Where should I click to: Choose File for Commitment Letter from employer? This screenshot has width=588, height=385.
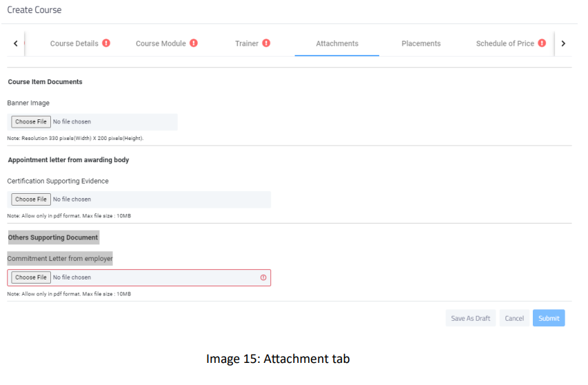[31, 277]
